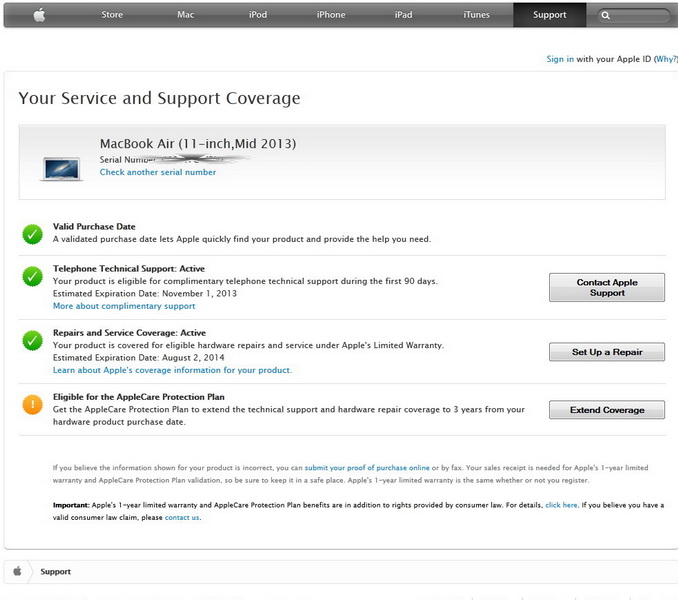678x600 pixels.
Task: Open the iPad menu
Action: 403,15
